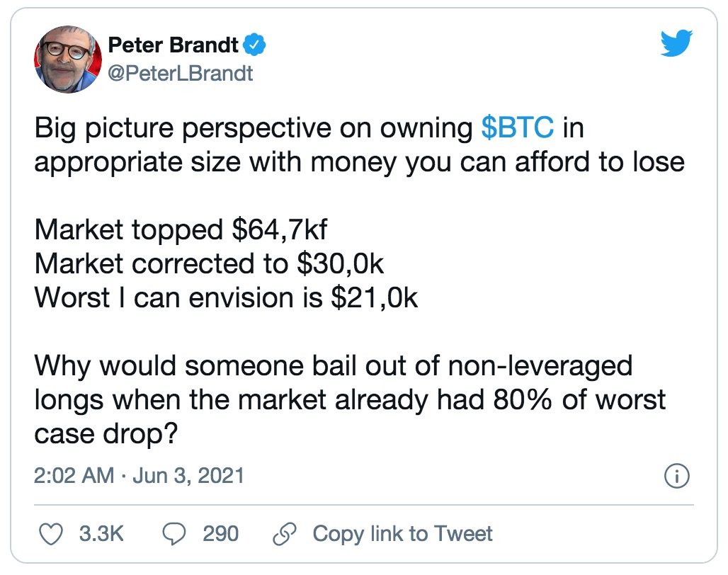This screenshot has width=728, height=575.
Task: Click the 'Worst I can envision' line
Action: (x=226, y=297)
